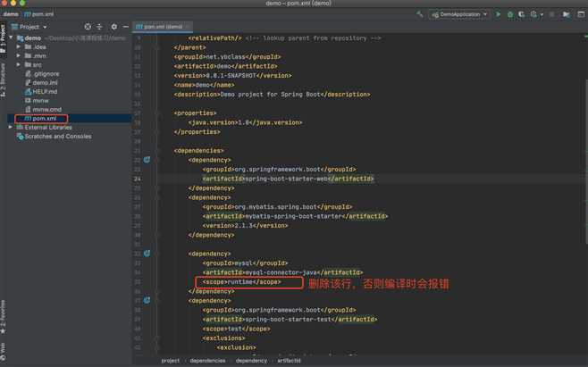Open HELP.md file

pyautogui.click(x=41, y=92)
